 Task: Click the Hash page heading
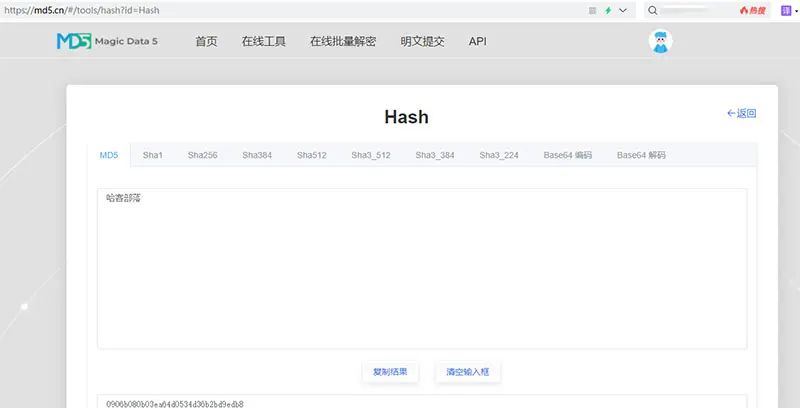pos(406,117)
